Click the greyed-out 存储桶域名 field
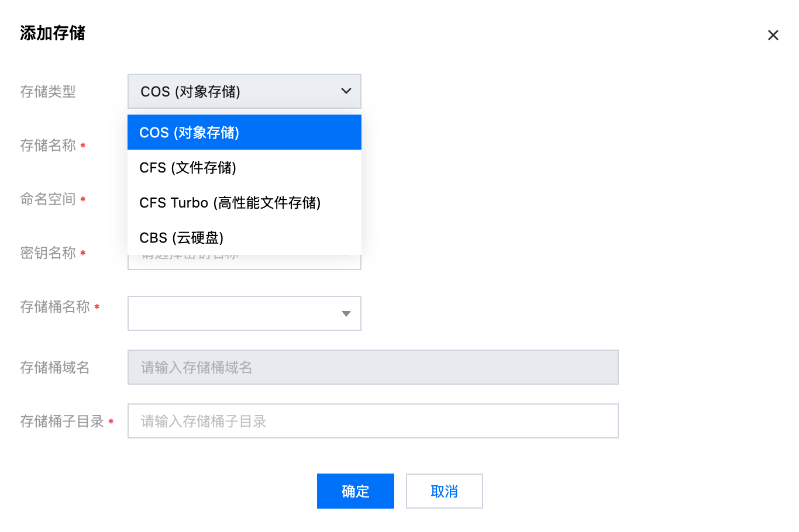 pyautogui.click(x=373, y=368)
